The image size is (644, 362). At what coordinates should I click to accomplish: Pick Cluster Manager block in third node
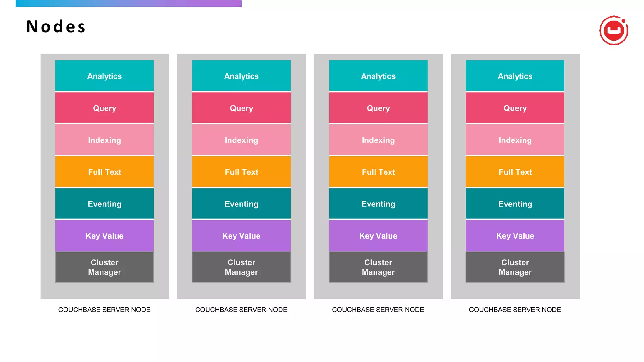pyautogui.click(x=378, y=267)
